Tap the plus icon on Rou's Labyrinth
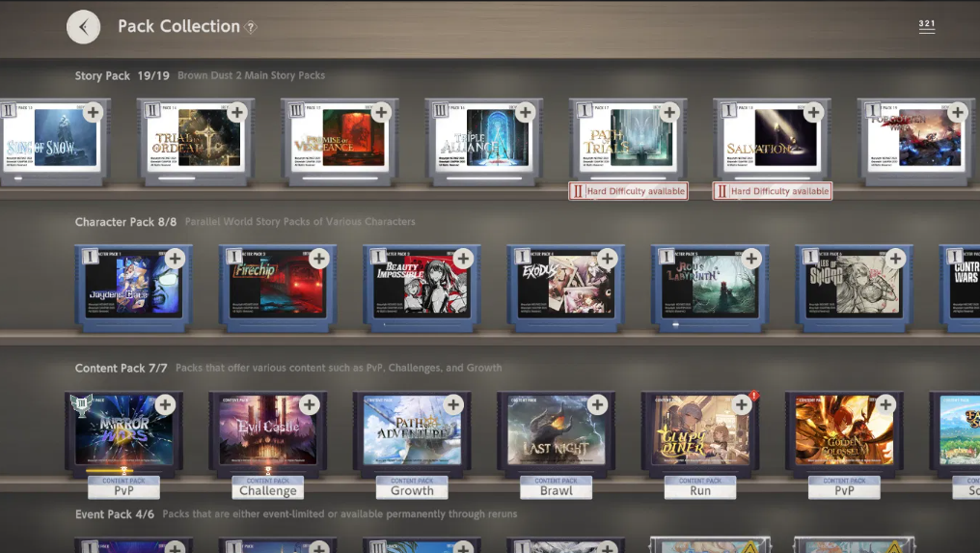The width and height of the screenshot is (980, 553). [751, 259]
